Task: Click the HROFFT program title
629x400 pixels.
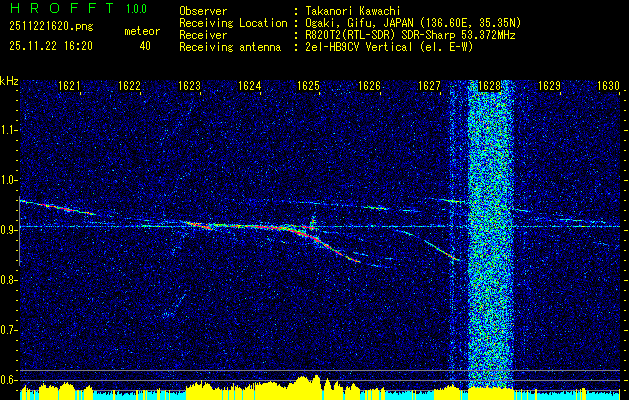Action: point(62,8)
